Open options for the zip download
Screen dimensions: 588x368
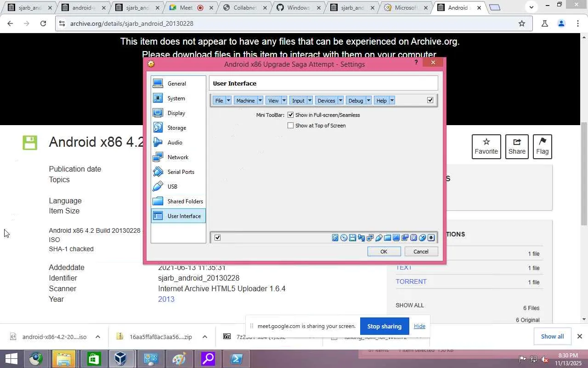pyautogui.click(x=205, y=337)
